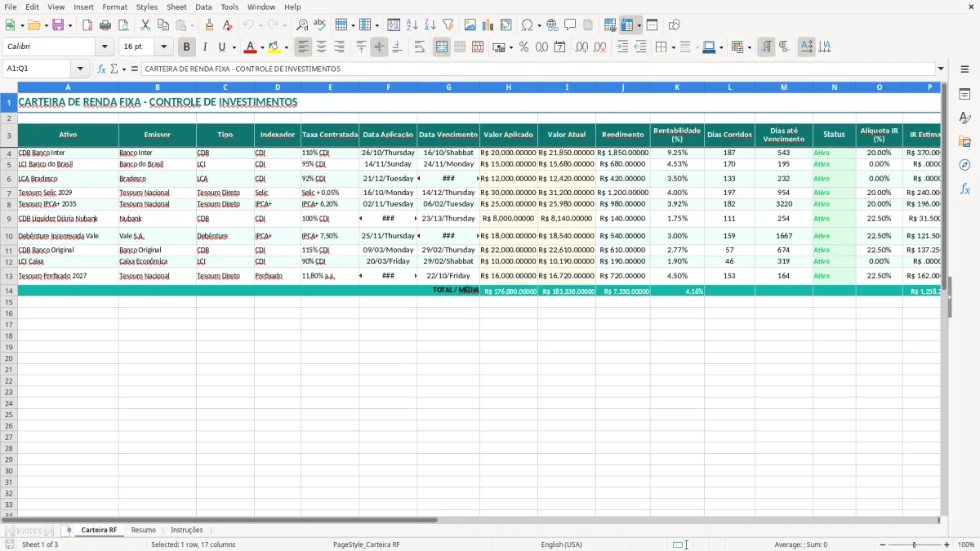Click the formula input line
The width and height of the screenshot is (980, 551).
click(538, 69)
